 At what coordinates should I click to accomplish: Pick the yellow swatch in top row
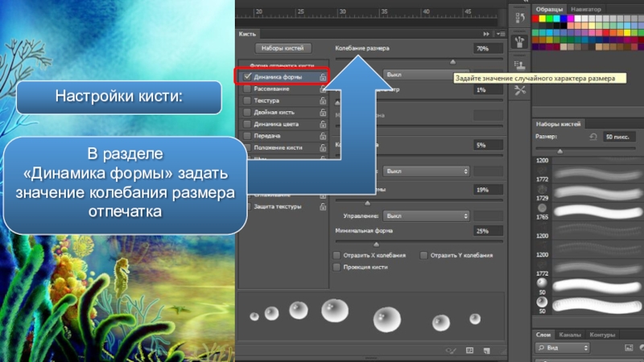[x=542, y=19]
